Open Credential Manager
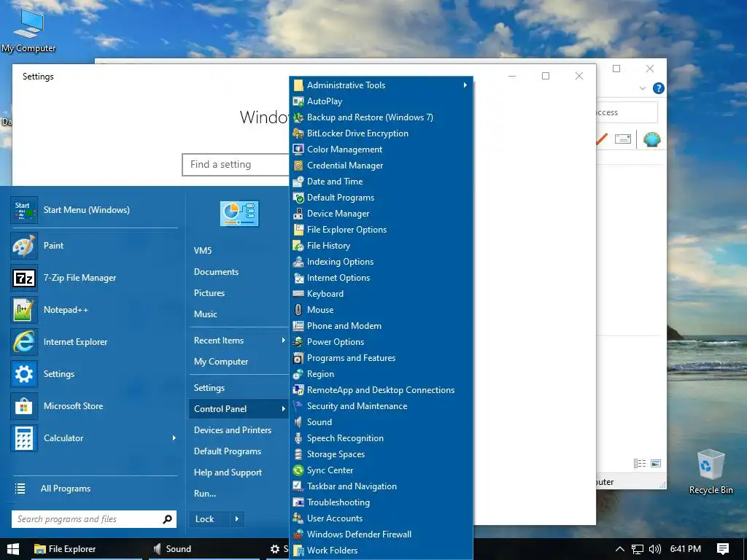The image size is (747, 560). pos(381,166)
